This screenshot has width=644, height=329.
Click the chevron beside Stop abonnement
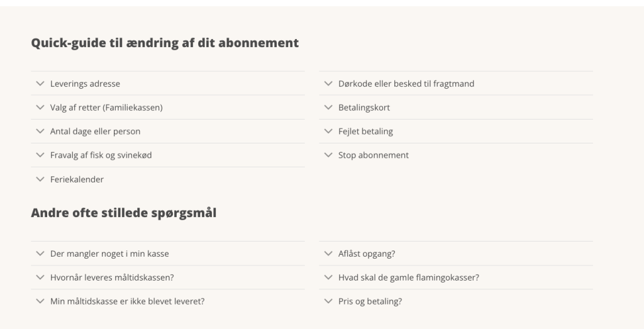328,155
